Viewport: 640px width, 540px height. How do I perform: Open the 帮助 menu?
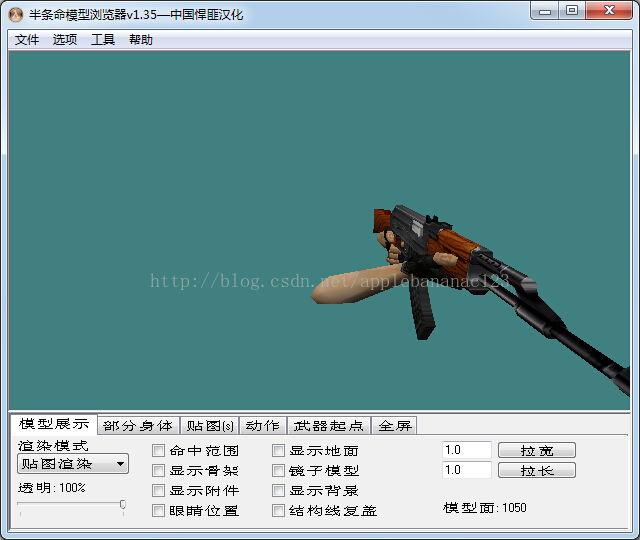pos(141,40)
